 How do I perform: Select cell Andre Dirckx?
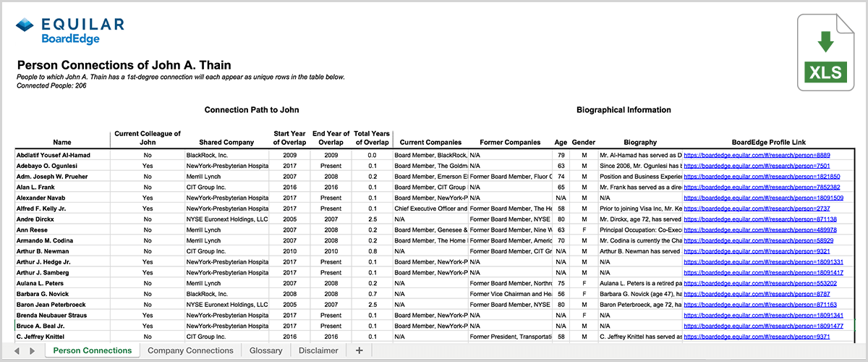coord(62,219)
